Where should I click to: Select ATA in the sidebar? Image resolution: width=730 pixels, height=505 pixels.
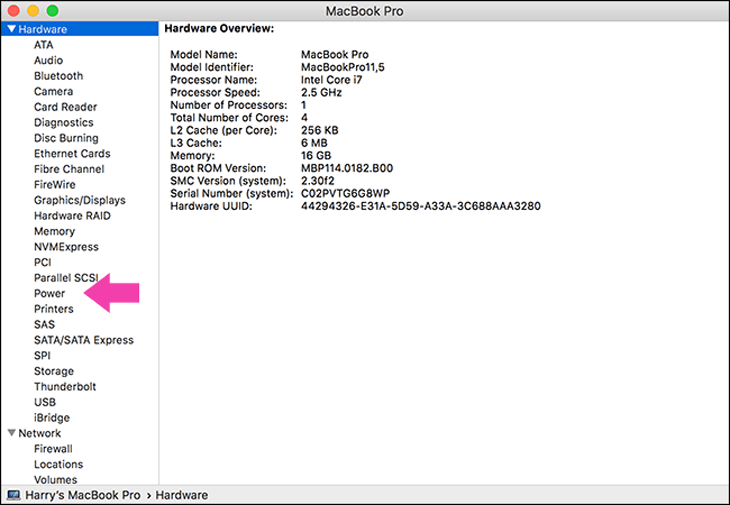[x=43, y=45]
